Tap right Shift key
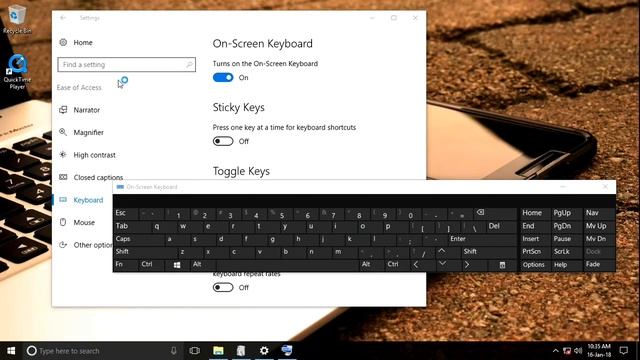 point(489,251)
